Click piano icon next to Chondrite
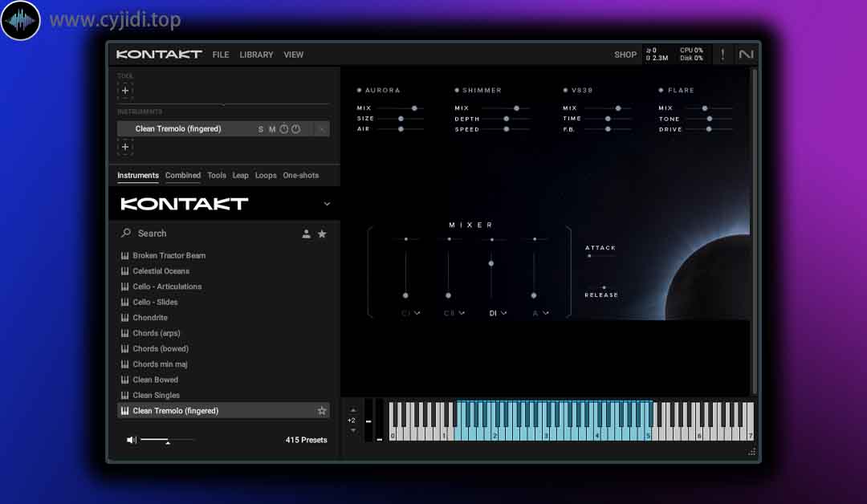Image resolution: width=867 pixels, height=504 pixels. (125, 318)
